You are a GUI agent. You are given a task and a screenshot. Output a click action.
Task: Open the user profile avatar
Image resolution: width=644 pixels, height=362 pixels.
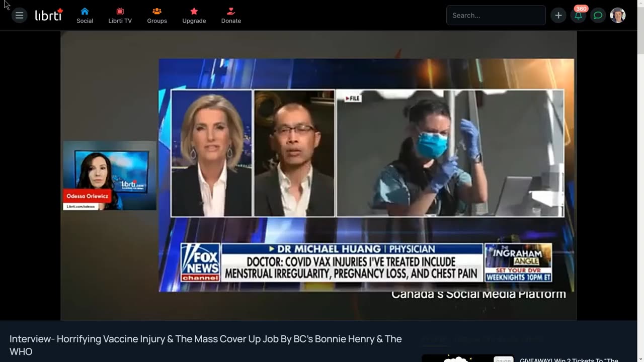pos(618,15)
